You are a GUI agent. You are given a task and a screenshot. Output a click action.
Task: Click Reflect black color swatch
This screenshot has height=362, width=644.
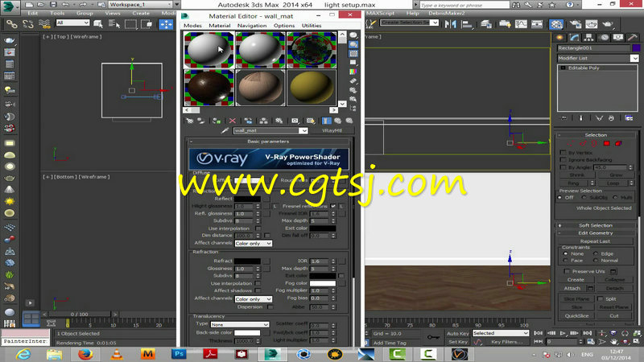pyautogui.click(x=247, y=199)
